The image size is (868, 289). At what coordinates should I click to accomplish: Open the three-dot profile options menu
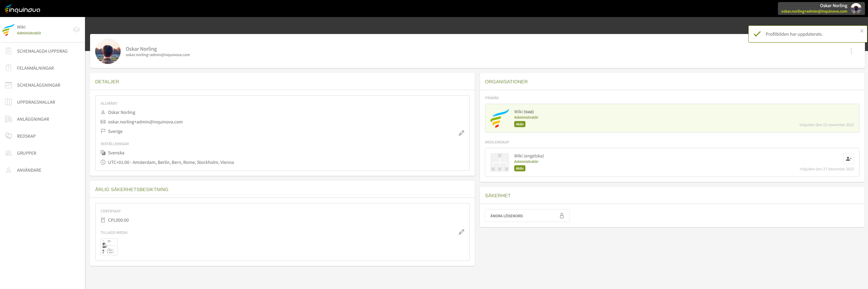[x=851, y=51]
